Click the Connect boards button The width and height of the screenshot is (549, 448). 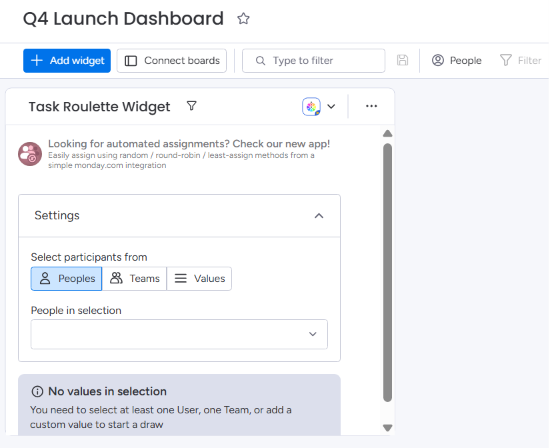point(172,61)
